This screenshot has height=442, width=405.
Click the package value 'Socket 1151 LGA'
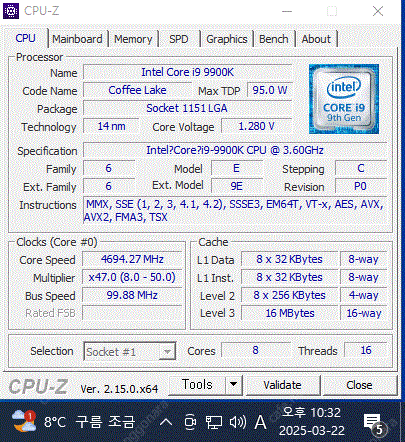coord(187,108)
